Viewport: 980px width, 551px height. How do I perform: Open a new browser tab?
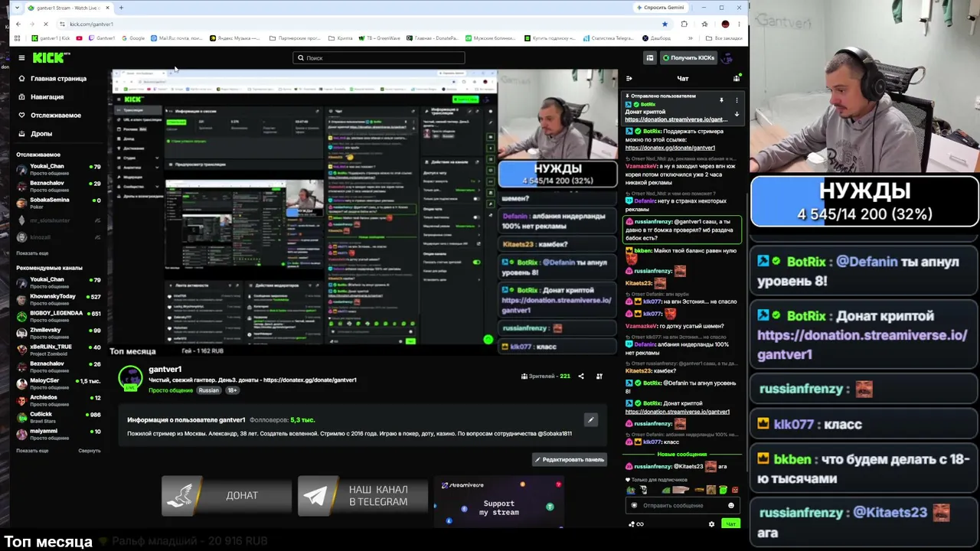point(121,8)
